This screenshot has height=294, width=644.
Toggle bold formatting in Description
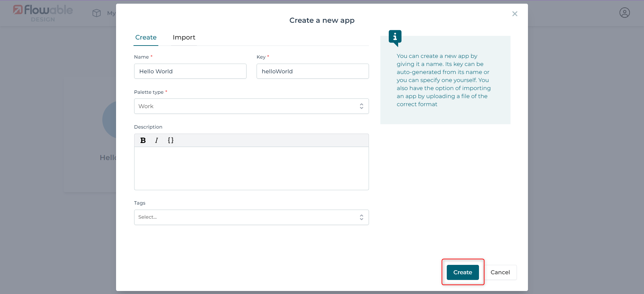(143, 140)
